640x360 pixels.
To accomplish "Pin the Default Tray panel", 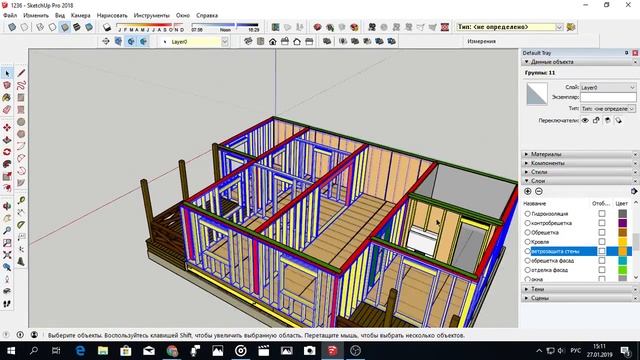I will coord(627,53).
